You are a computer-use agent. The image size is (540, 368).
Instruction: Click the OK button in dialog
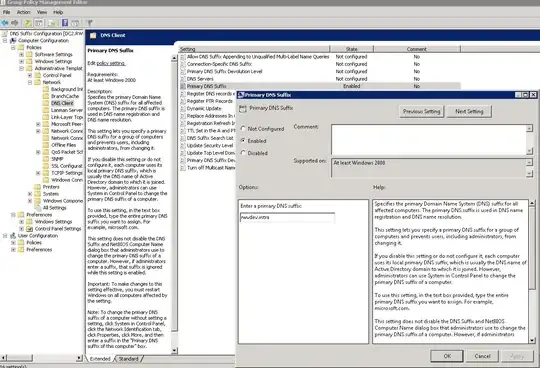click(447, 356)
